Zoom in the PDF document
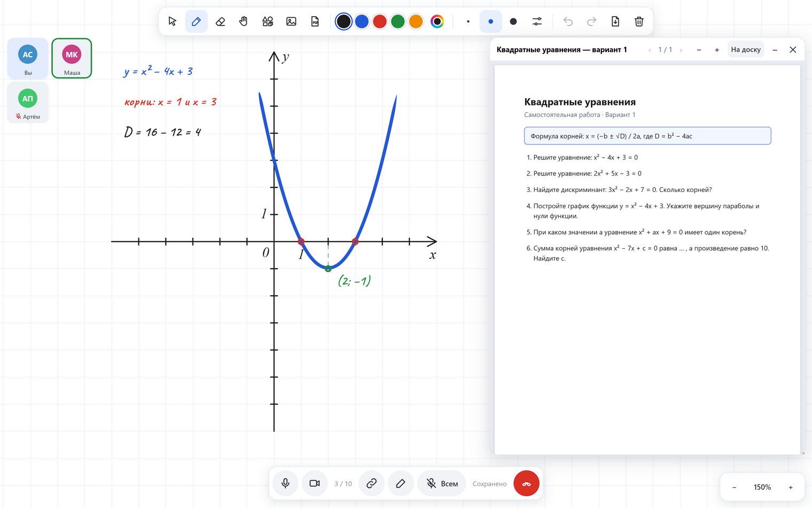This screenshot has height=508, width=812. pyautogui.click(x=717, y=50)
